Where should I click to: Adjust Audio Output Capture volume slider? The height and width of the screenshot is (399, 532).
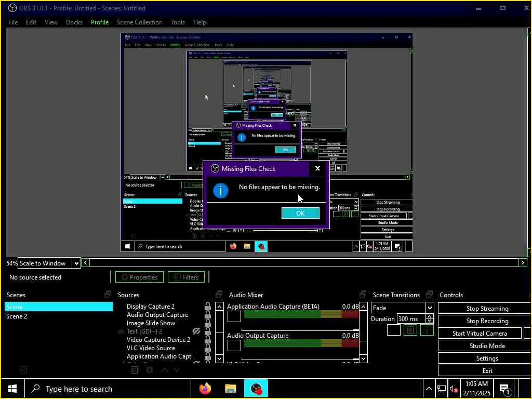point(300,359)
